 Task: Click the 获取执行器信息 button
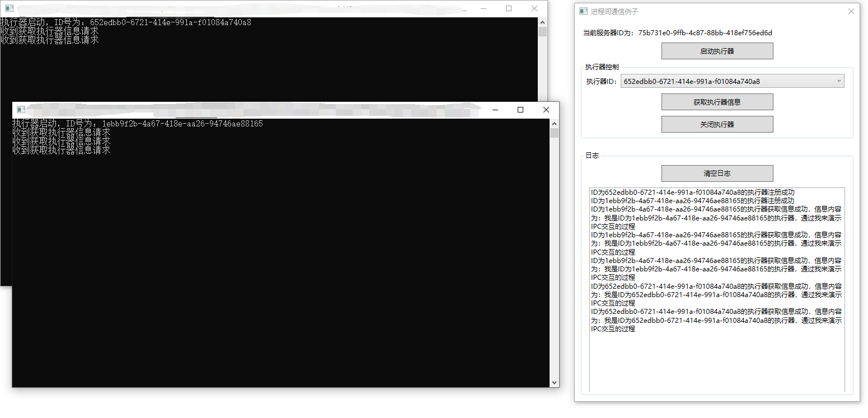[717, 102]
